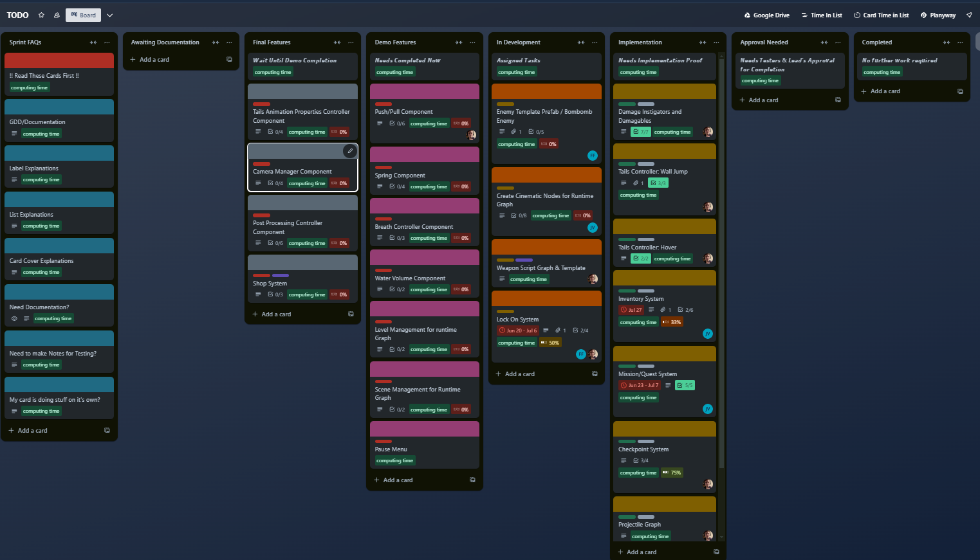
Task: Rename the TODO board title
Action: pos(17,15)
